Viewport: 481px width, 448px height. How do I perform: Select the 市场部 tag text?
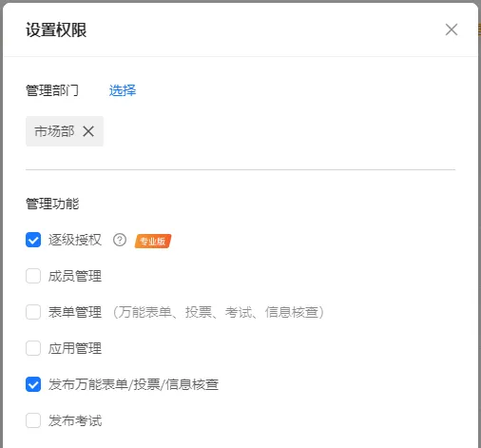coord(54,131)
